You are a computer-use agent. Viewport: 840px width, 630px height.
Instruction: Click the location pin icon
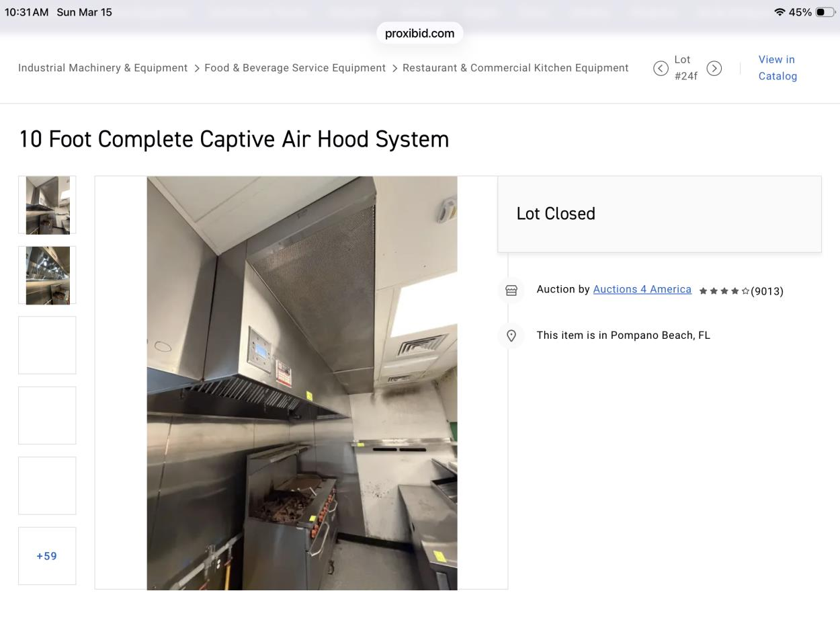[x=511, y=336]
